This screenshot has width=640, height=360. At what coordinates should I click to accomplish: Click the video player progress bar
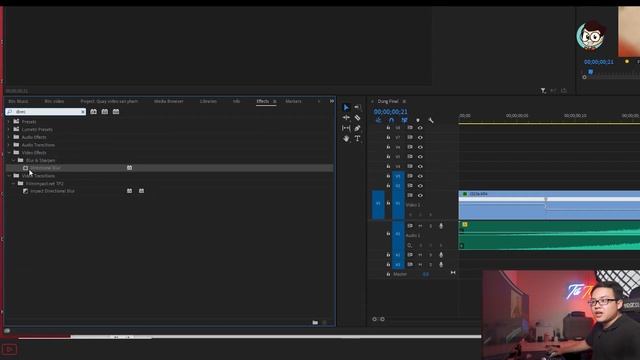(x=250, y=337)
